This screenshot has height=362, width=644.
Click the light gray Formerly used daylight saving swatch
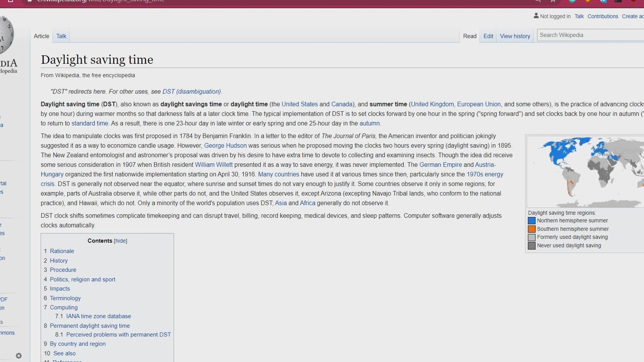click(x=531, y=237)
